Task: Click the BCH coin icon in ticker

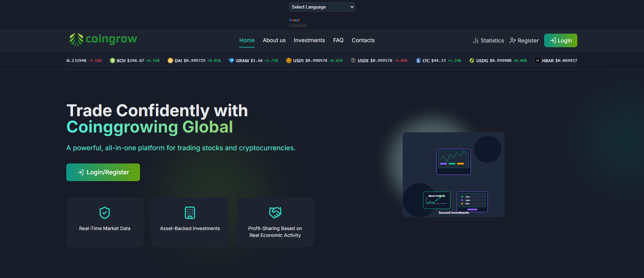Action: click(112, 60)
